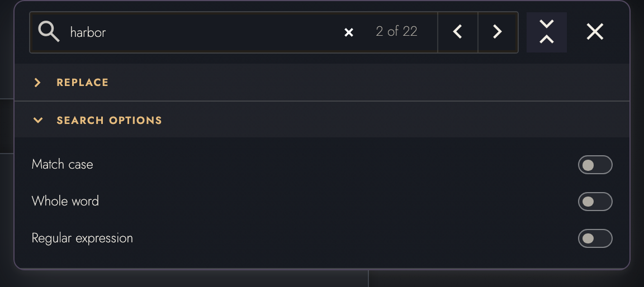The height and width of the screenshot is (287, 644).
Task: Collapse the SEARCH OPTIONS section
Action: coord(109,121)
